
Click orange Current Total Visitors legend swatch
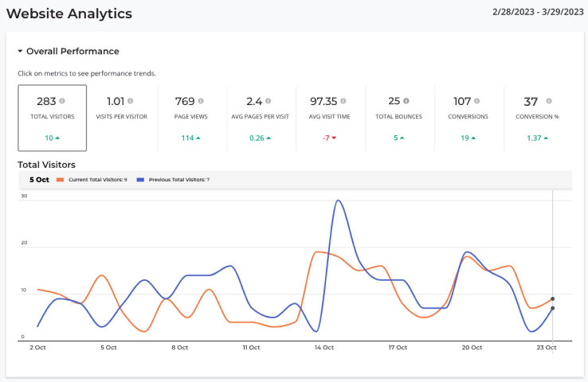pyautogui.click(x=60, y=180)
